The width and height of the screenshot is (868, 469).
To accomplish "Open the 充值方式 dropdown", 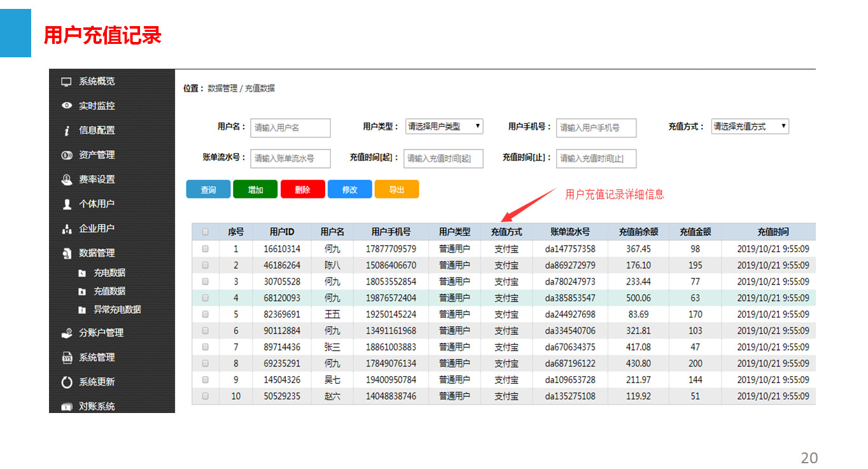I will pyautogui.click(x=750, y=127).
